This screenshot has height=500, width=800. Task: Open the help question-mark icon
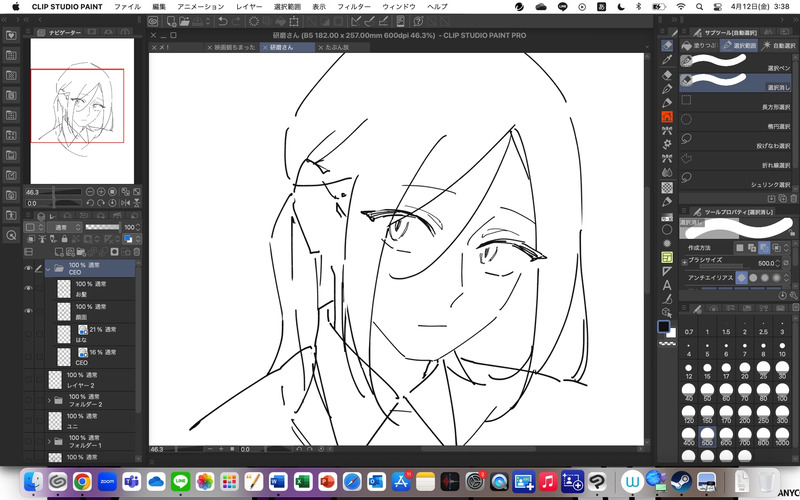pos(418,21)
